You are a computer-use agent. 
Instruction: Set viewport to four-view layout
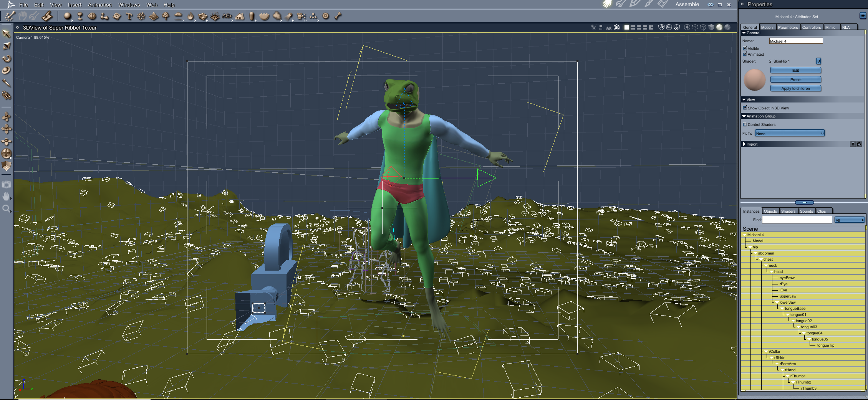645,27
